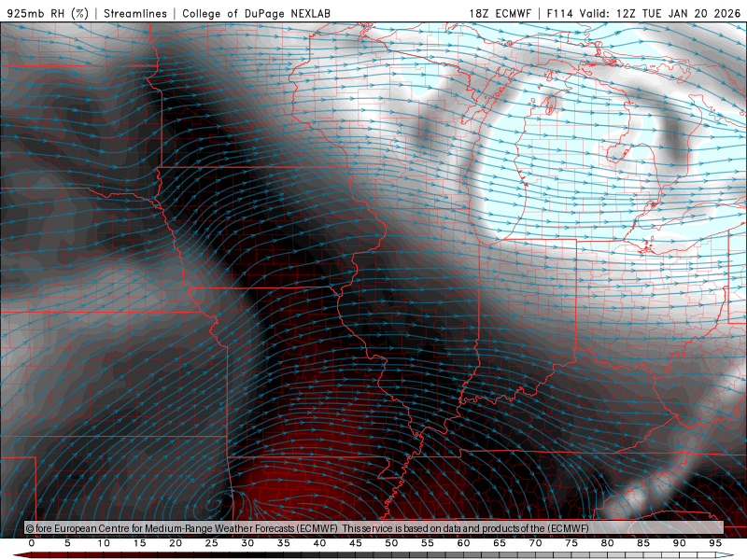
Task: Select legend value "10"
Action: click(104, 543)
